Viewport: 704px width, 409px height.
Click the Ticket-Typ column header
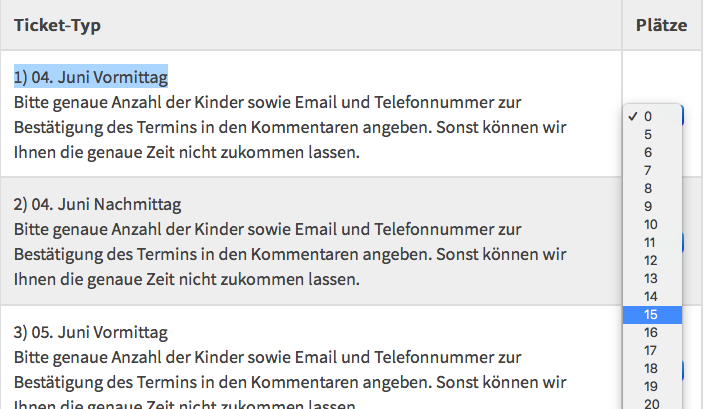57,25
